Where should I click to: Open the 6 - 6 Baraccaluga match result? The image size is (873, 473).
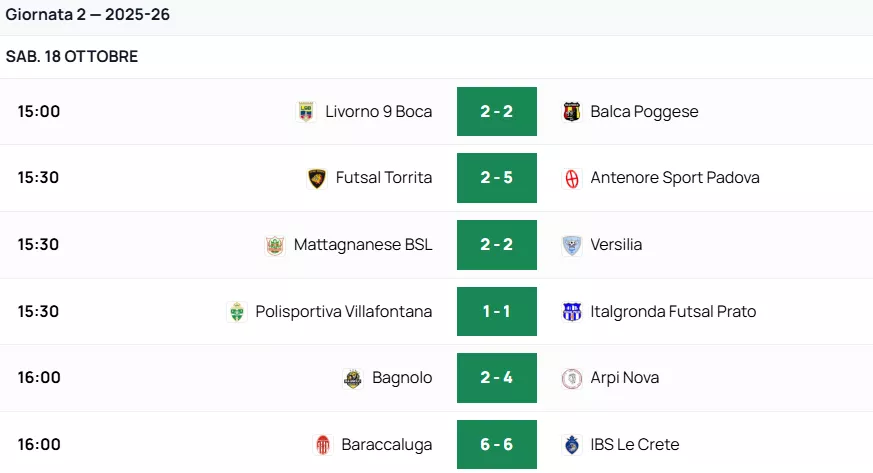[x=497, y=445]
